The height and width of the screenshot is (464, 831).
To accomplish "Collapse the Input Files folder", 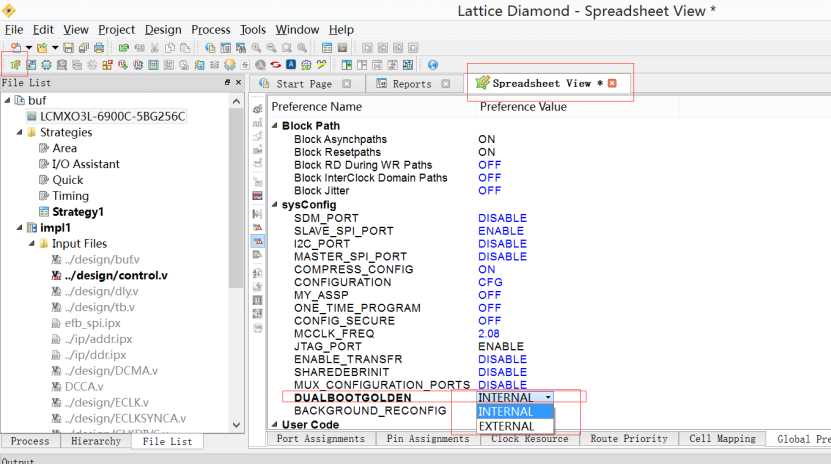I will 32,243.
